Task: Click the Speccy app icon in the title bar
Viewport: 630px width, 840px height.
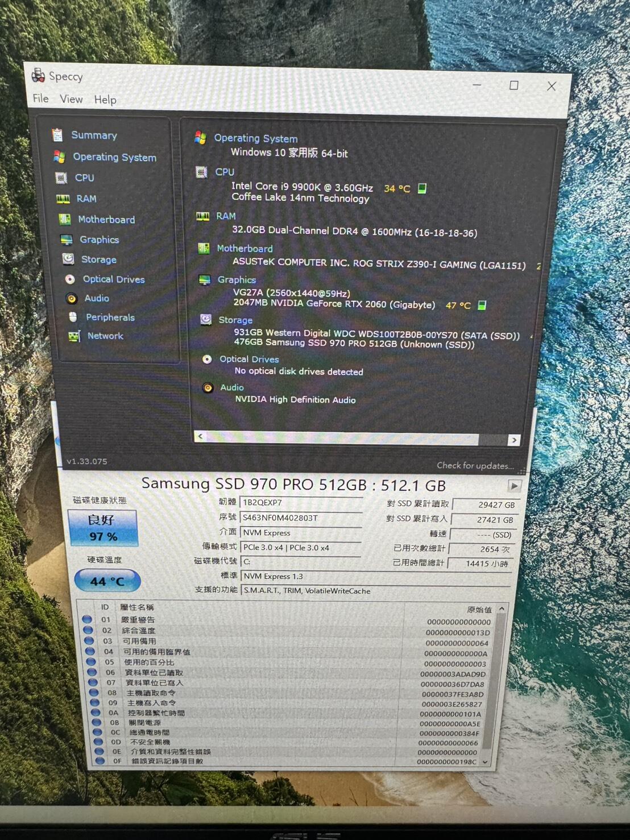Action: (38, 75)
